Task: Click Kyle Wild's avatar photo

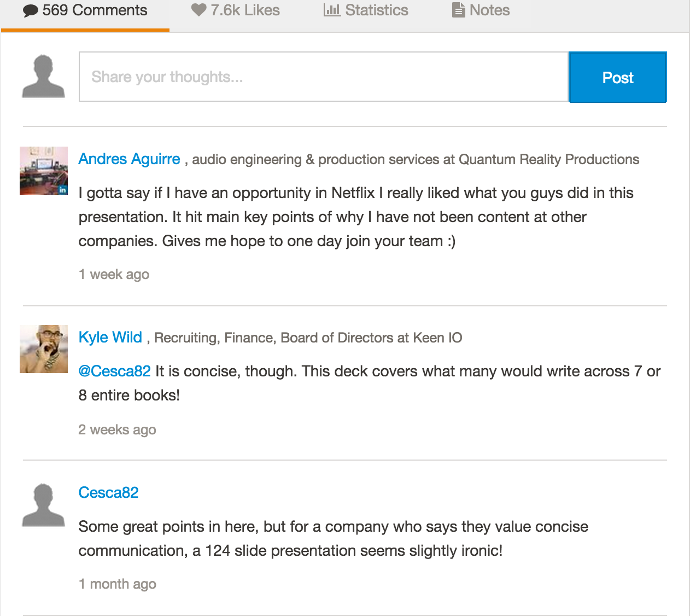Action: [x=44, y=349]
